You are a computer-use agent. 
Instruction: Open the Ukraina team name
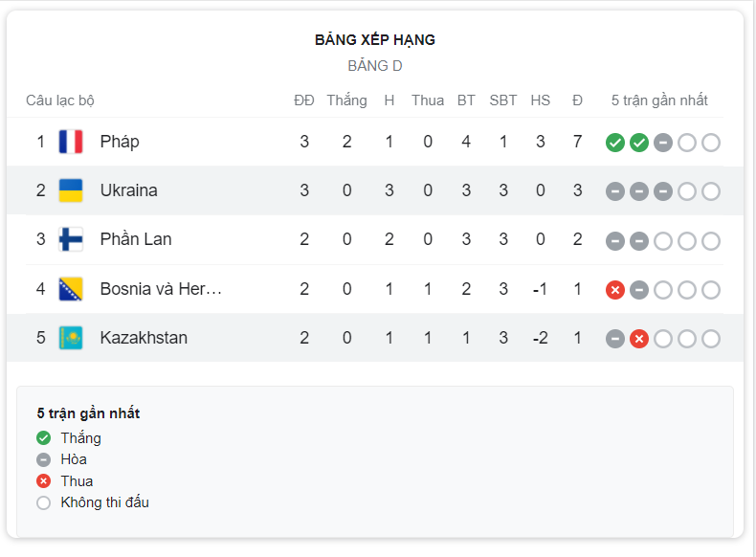[129, 190]
